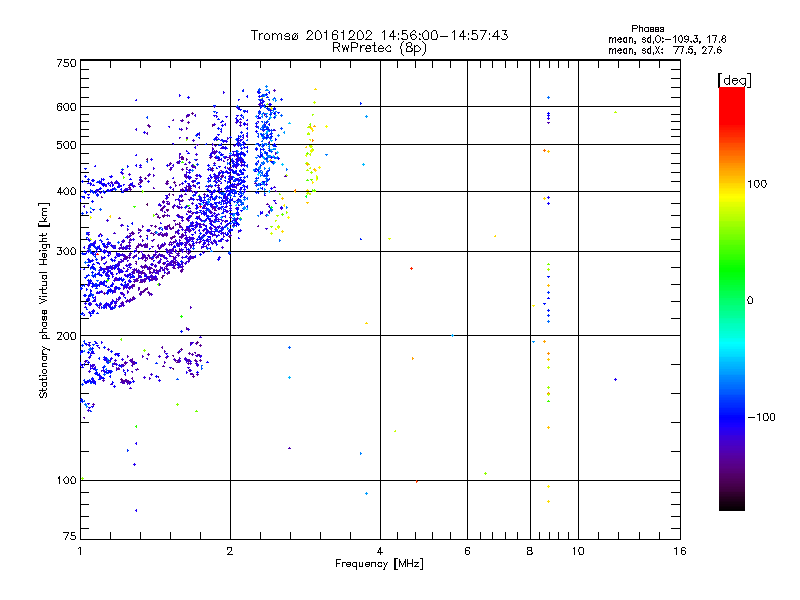Click the plot title "Tromsø 20161202 14:56:00-14:57:43"
The height and width of the screenshot is (600, 800).
(x=379, y=35)
